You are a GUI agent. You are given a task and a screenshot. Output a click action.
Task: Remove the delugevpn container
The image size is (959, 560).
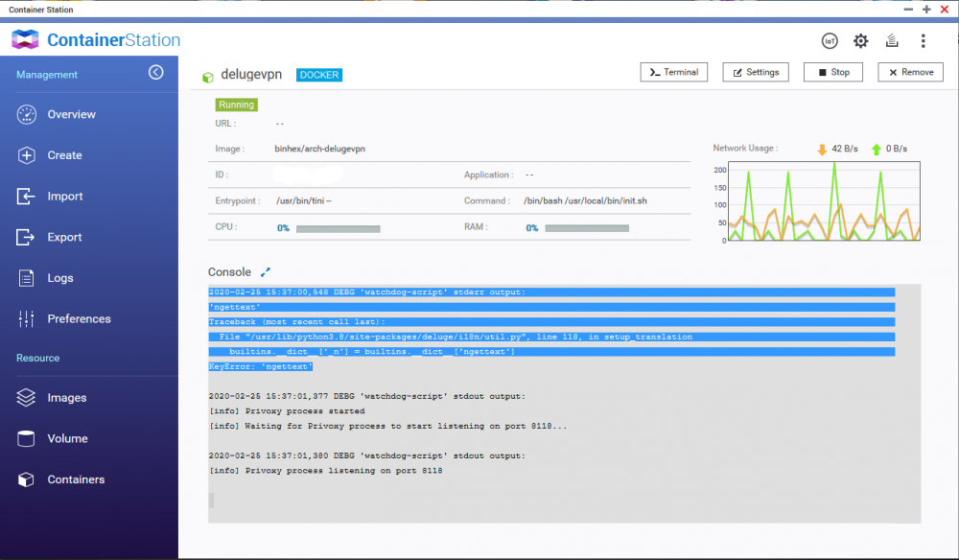click(x=911, y=72)
